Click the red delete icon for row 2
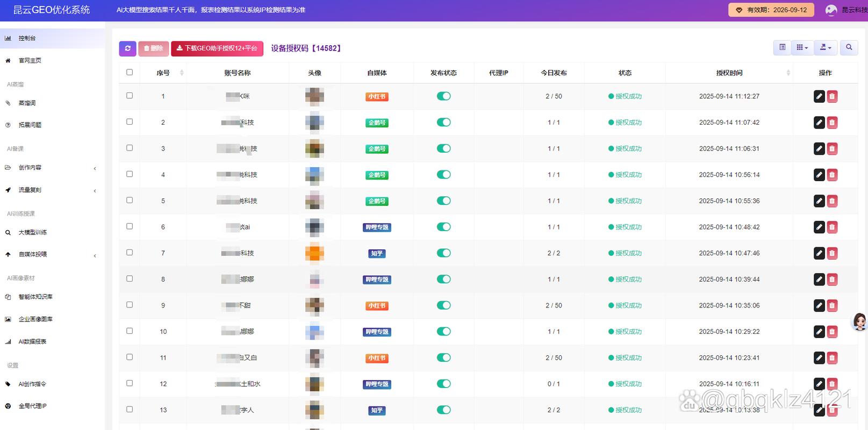 click(832, 123)
